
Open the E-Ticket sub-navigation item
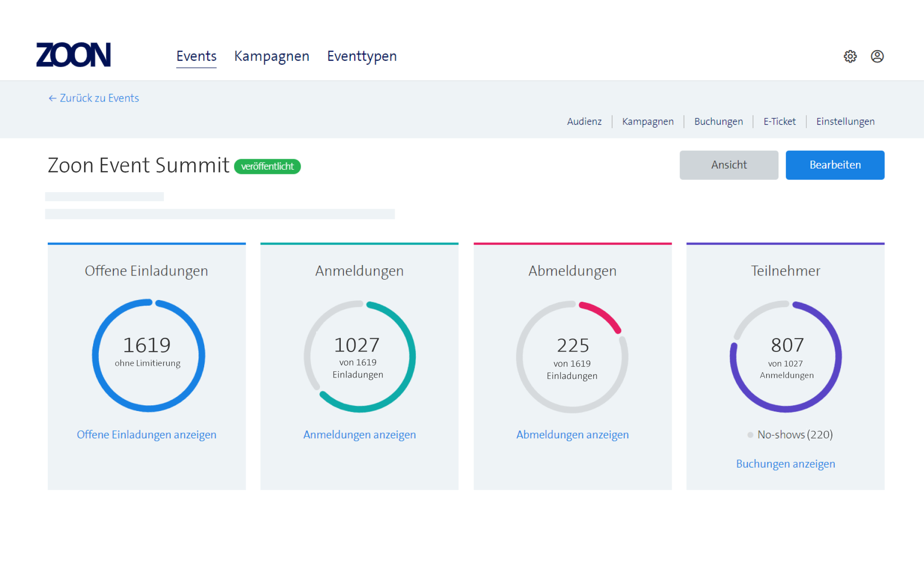[x=779, y=121]
